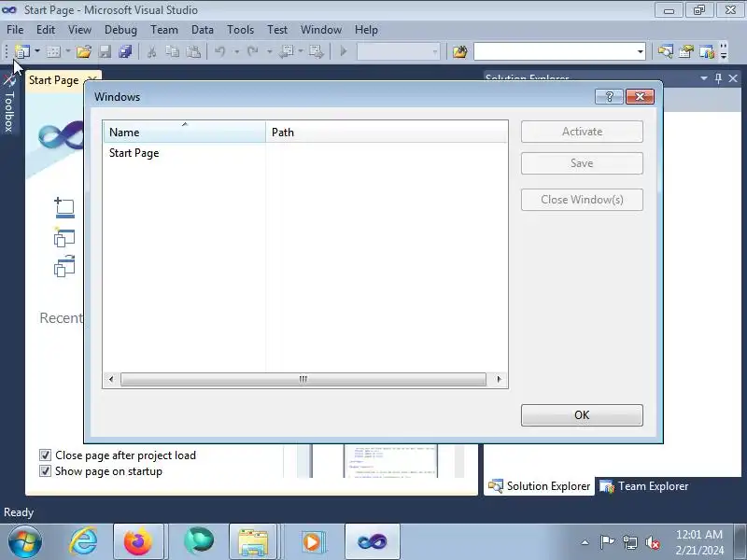The width and height of the screenshot is (747, 560).
Task: Open Solution Explorer window position dropdown arrow
Action: [x=704, y=78]
